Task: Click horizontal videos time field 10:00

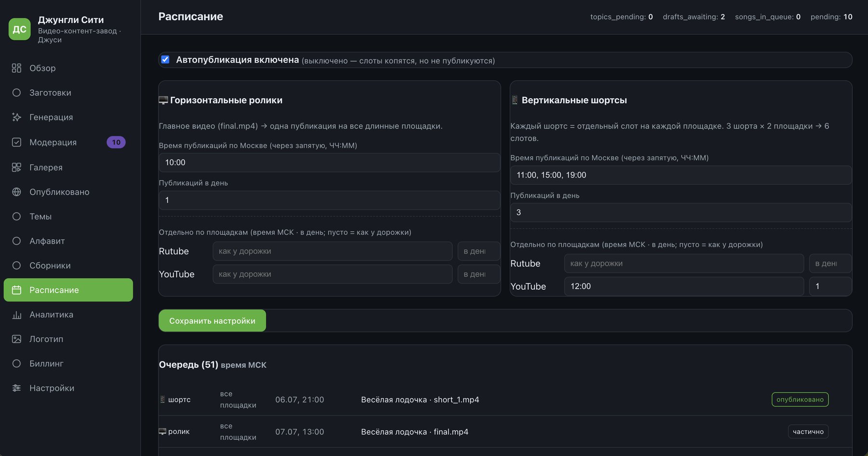Action: tap(329, 162)
